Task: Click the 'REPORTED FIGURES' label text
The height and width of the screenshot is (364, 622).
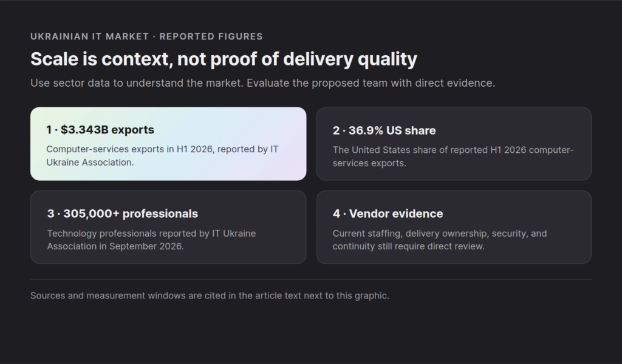Action: point(211,36)
